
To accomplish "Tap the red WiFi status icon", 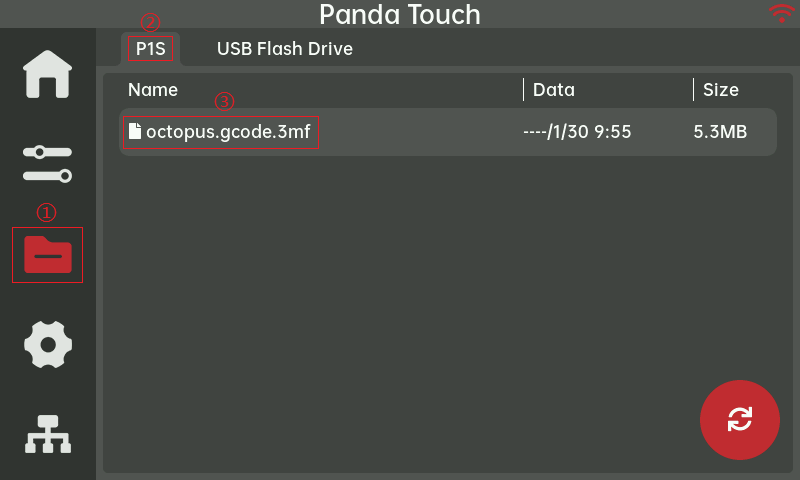I will tap(781, 13).
